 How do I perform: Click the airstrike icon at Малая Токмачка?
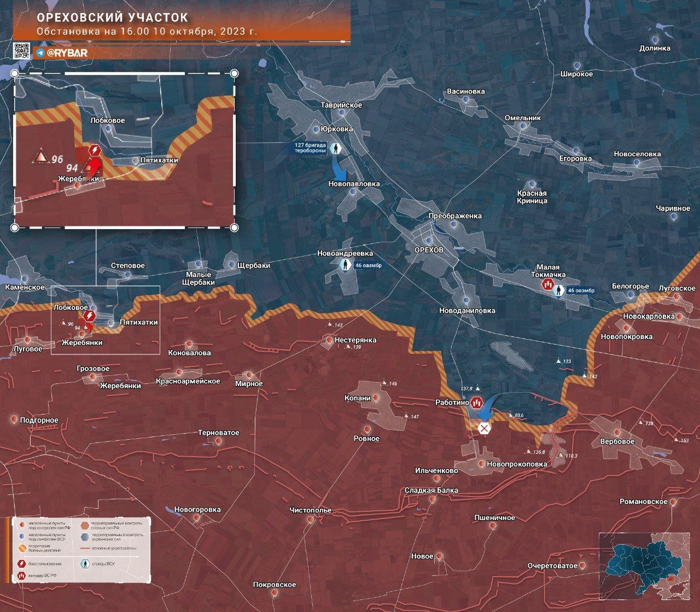tap(547, 284)
